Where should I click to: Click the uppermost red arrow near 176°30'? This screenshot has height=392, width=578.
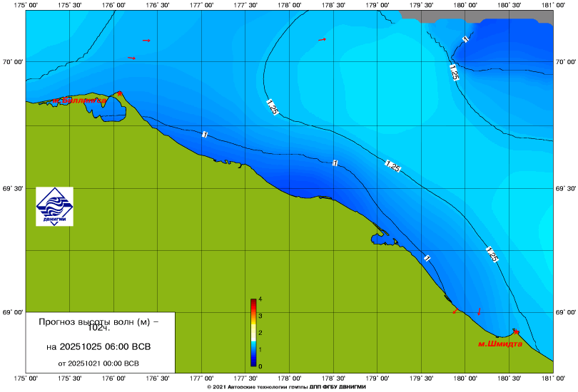point(146,41)
